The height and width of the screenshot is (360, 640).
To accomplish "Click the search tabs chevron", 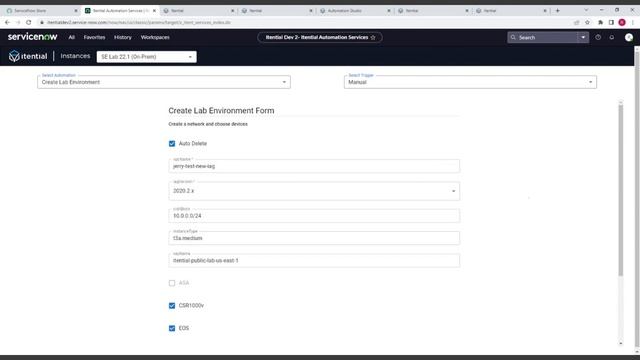I will tap(586, 10).
